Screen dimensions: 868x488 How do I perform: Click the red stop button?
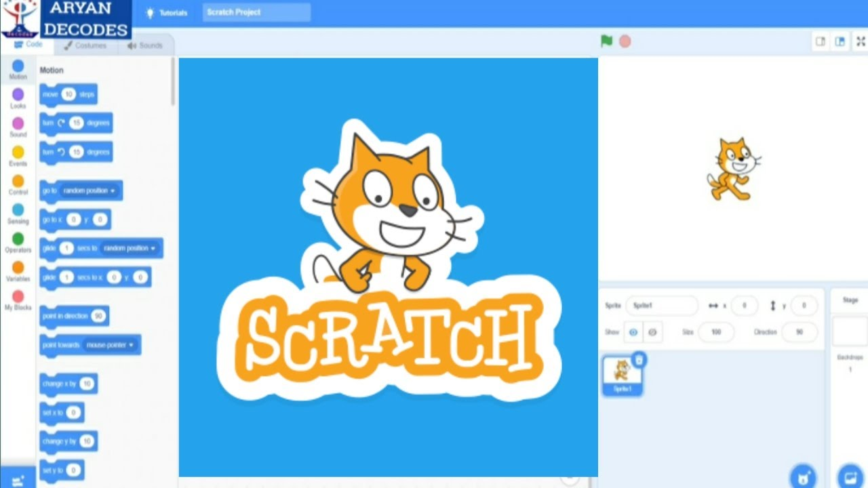[625, 41]
